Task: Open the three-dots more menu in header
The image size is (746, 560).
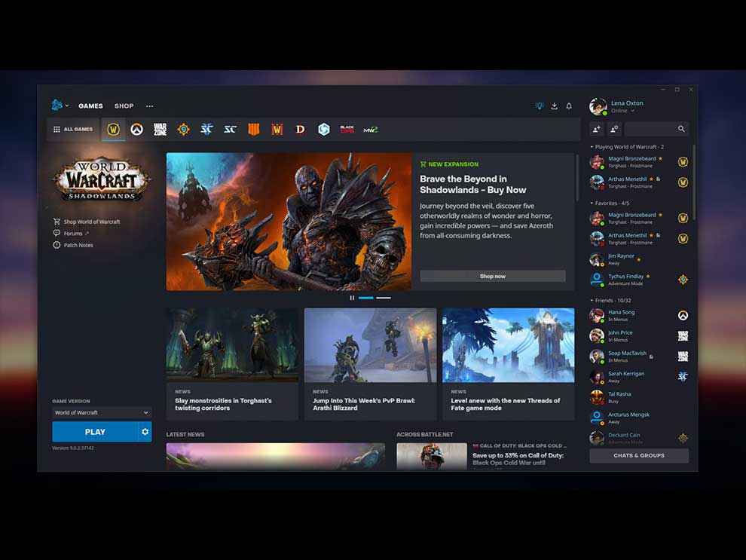Action: tap(150, 106)
